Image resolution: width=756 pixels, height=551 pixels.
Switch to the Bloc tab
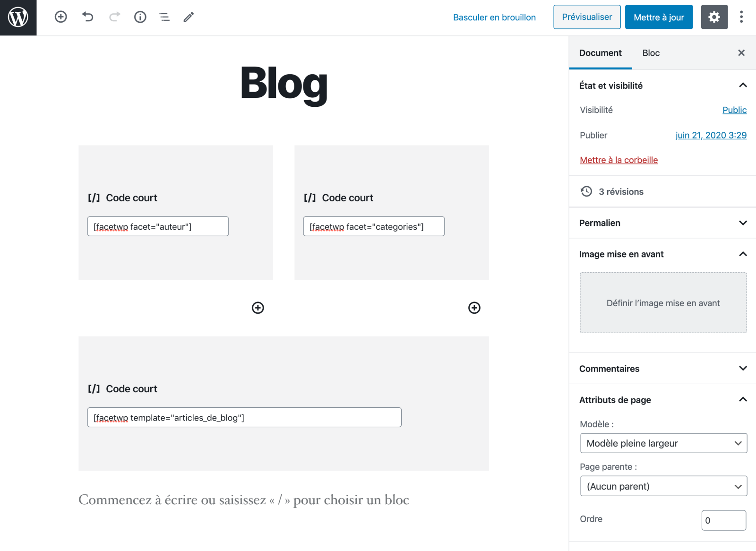(x=651, y=53)
